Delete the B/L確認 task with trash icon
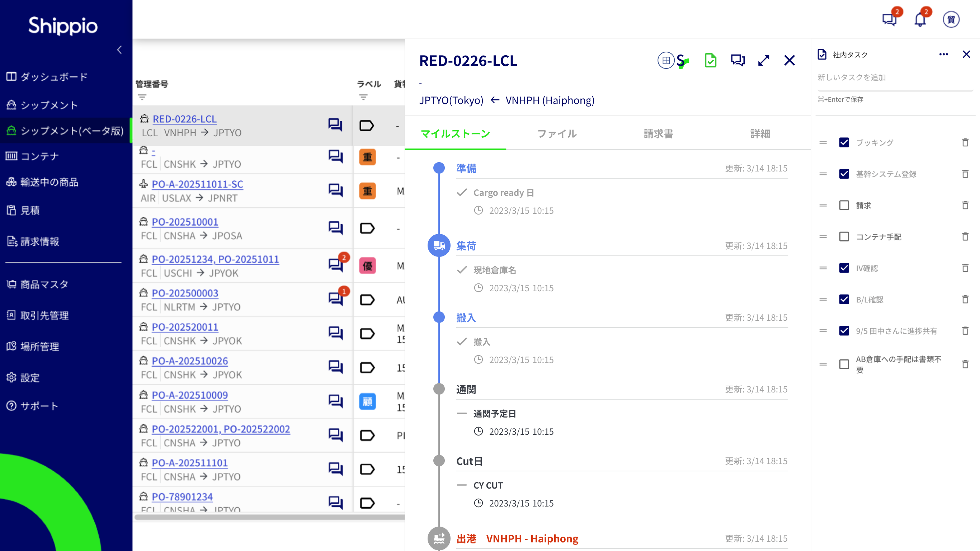Viewport: 980px width, 551px height. point(965,300)
